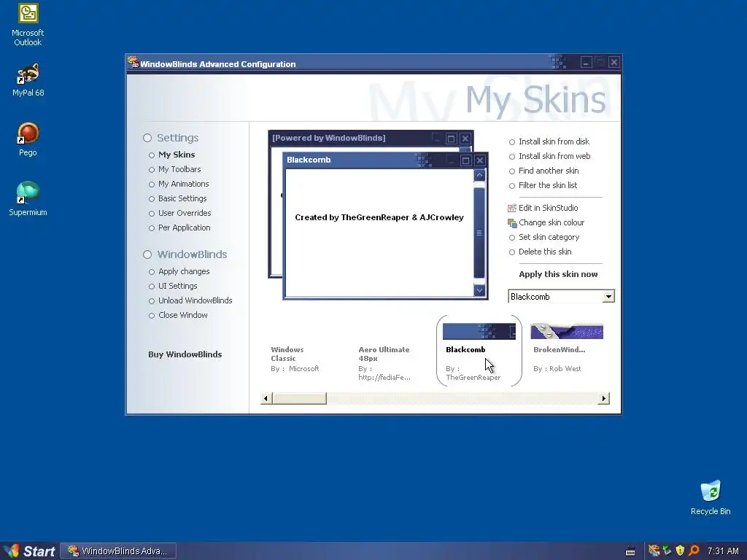Image resolution: width=747 pixels, height=560 pixels.
Task: Click the WindowBlinds title bar app icon
Action: coord(133,63)
